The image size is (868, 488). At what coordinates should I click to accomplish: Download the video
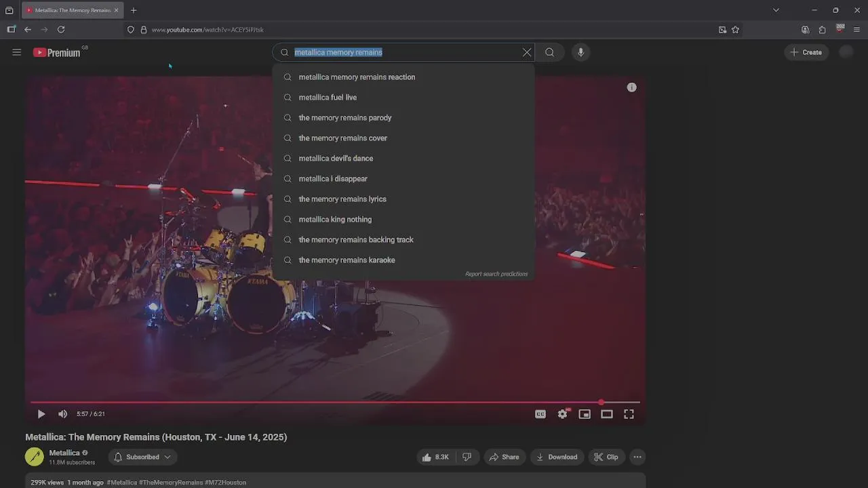[557, 457]
